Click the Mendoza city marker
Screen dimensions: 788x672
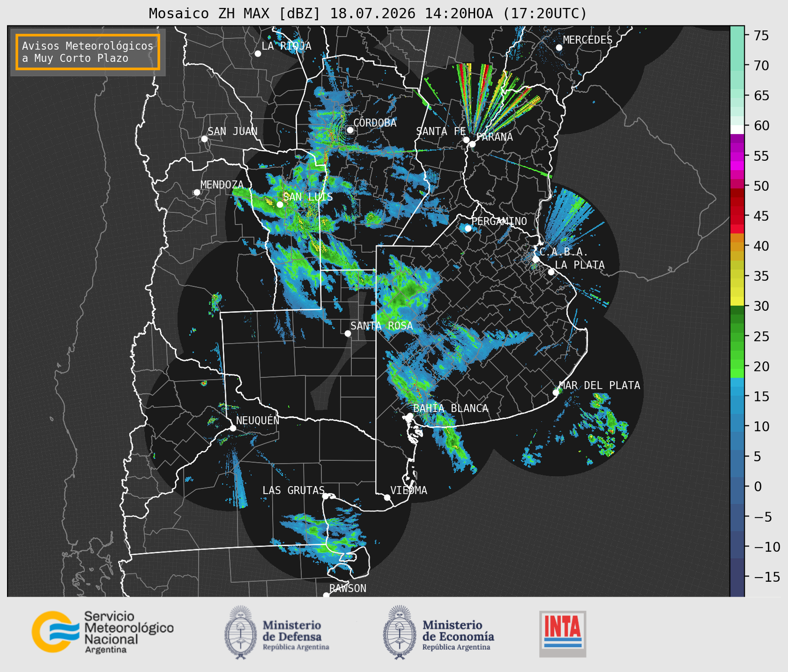(197, 193)
